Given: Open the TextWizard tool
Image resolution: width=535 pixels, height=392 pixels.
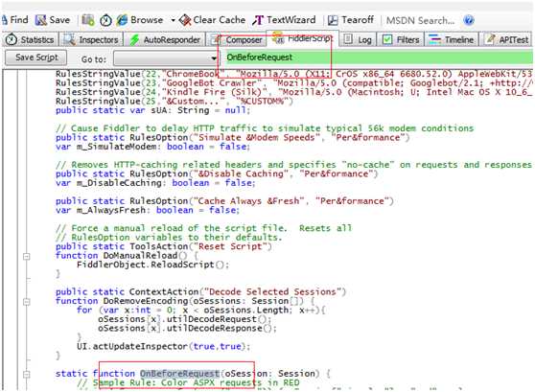Looking at the screenshot, I should 284,20.
